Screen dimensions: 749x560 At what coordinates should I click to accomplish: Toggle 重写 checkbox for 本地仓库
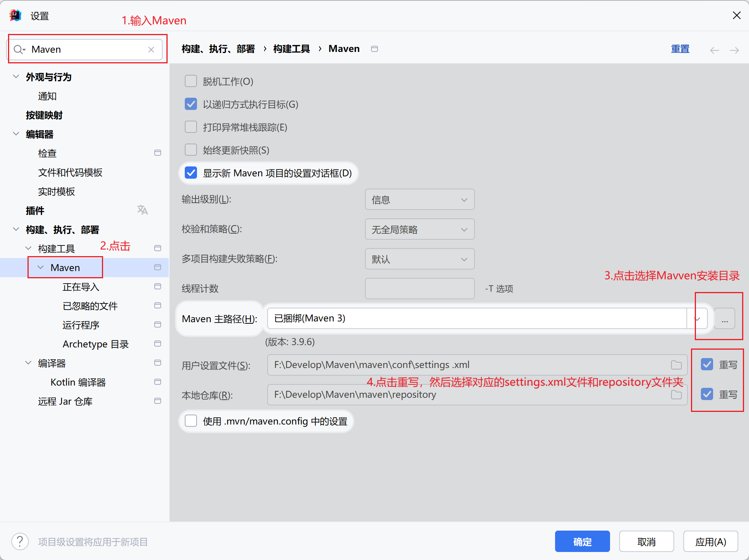(x=707, y=394)
